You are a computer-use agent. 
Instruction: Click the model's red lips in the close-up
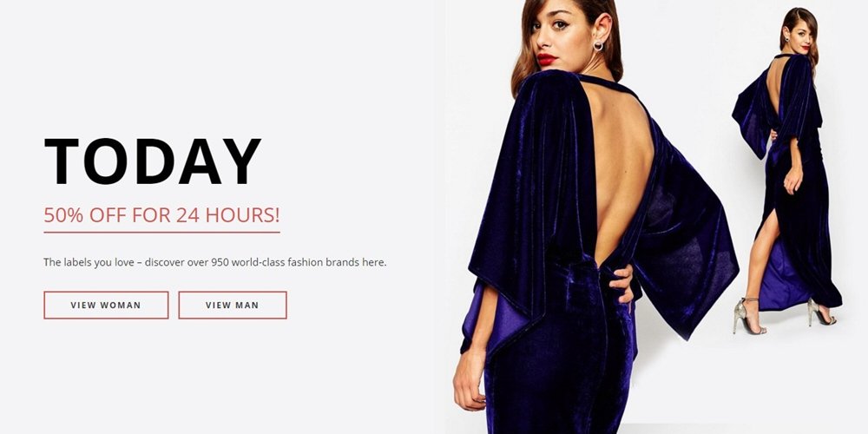[547, 59]
